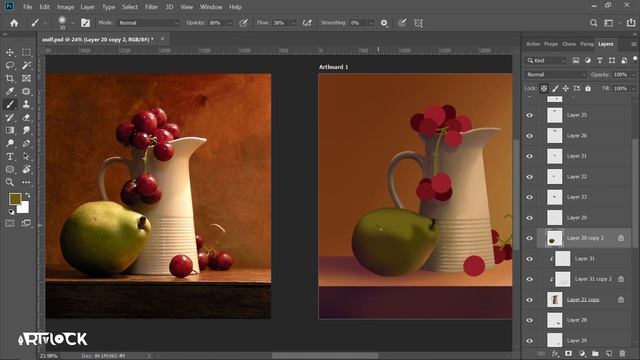This screenshot has height=360, width=640.
Task: Select the Layer 20 copy 2 row
Action: tap(579, 238)
